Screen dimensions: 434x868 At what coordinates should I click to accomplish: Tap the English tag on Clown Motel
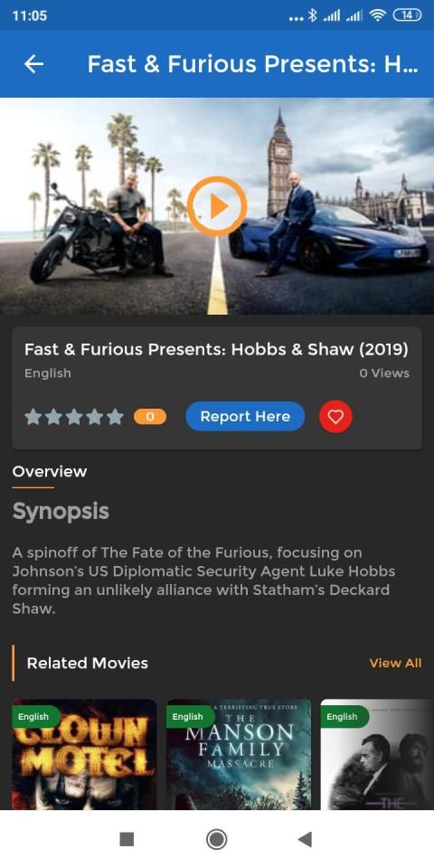click(34, 717)
